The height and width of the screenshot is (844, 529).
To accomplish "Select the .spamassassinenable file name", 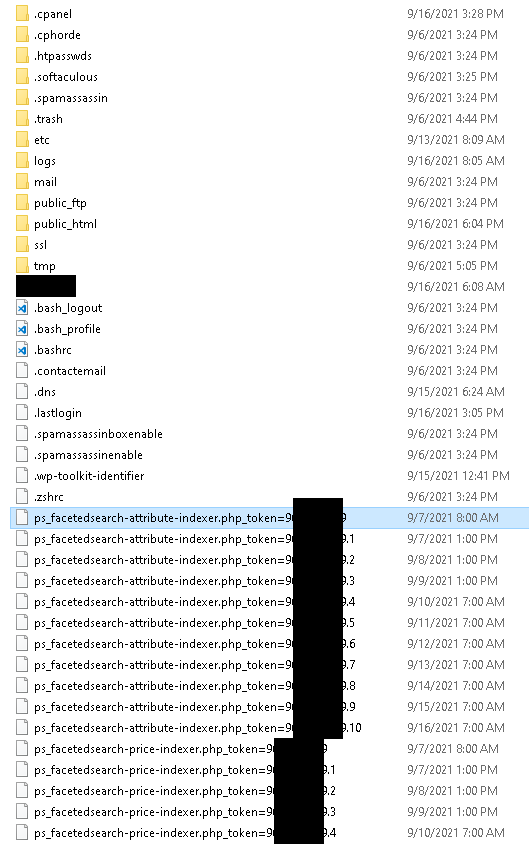I will point(88,455).
